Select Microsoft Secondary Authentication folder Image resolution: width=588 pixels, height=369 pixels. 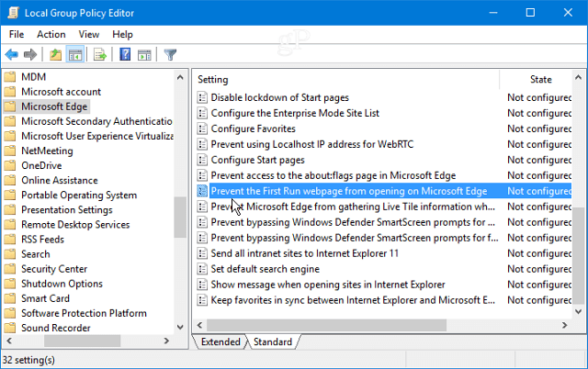96,121
